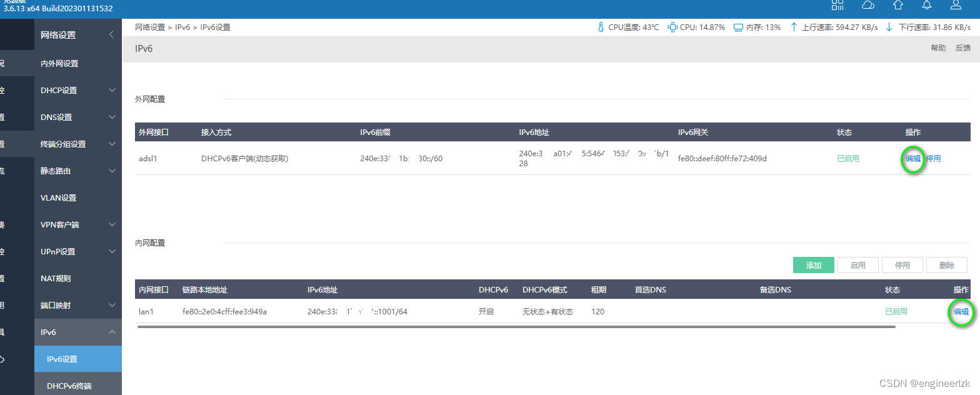Expand the DNS设置 submenu

click(x=112, y=117)
